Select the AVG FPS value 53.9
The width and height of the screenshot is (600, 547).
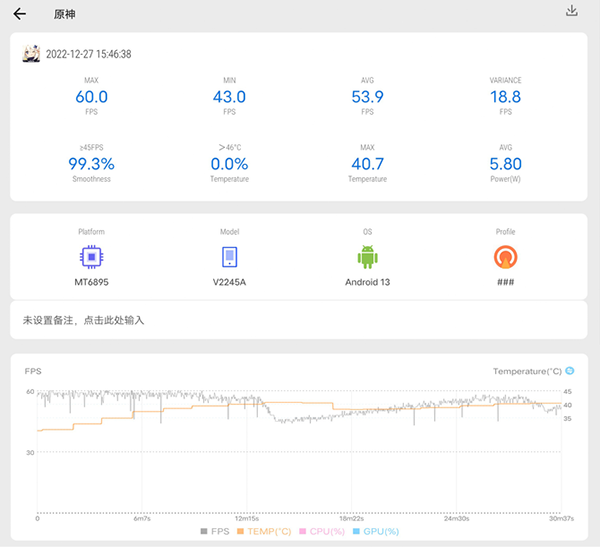click(x=367, y=97)
